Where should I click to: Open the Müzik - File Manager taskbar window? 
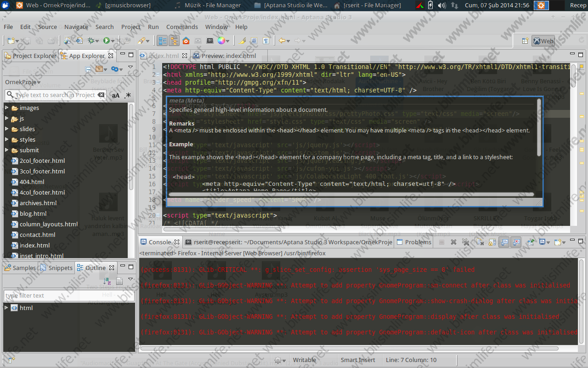[209, 6]
